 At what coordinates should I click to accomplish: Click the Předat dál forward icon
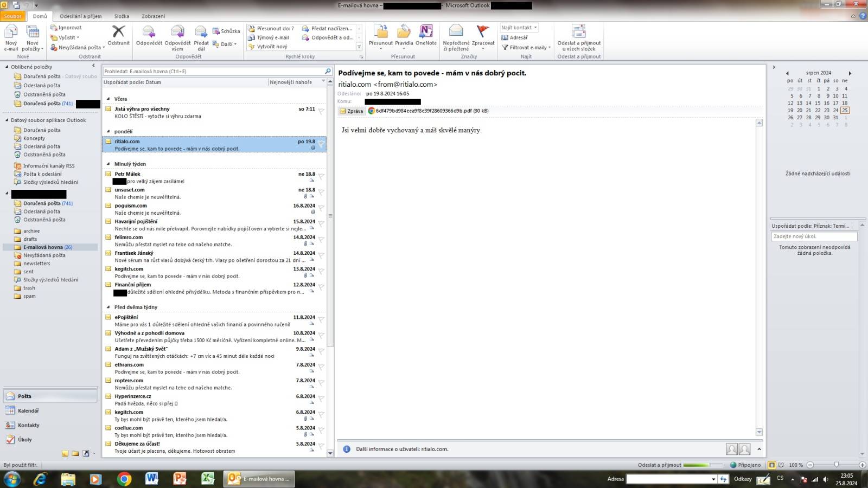201,37
